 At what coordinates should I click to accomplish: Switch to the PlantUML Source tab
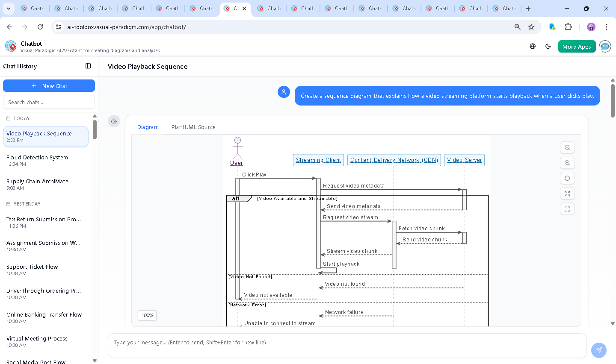[193, 127]
